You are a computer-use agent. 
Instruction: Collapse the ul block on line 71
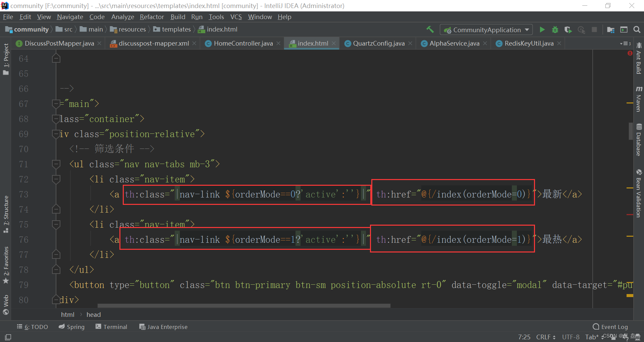click(56, 164)
